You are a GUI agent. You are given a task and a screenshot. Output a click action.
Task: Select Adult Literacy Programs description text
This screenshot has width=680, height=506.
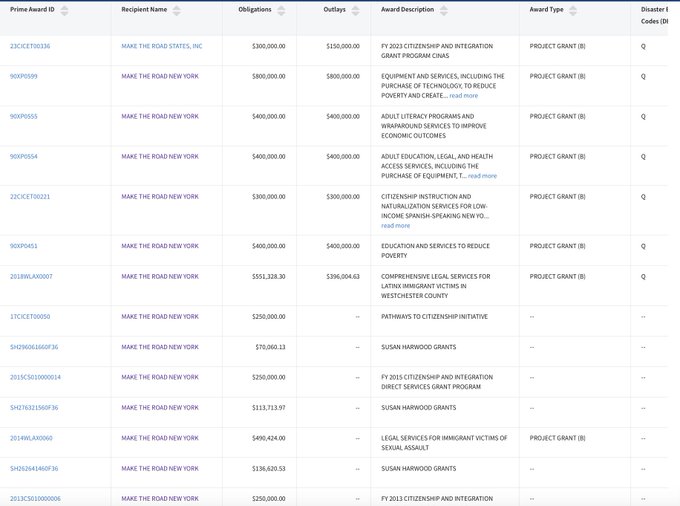click(x=434, y=126)
